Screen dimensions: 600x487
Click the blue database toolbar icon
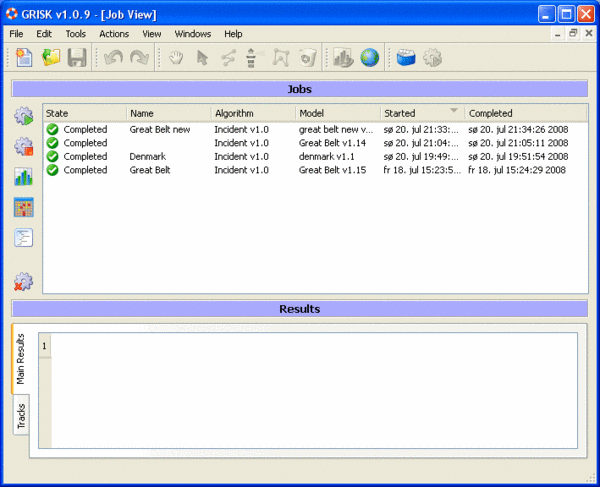point(406,59)
